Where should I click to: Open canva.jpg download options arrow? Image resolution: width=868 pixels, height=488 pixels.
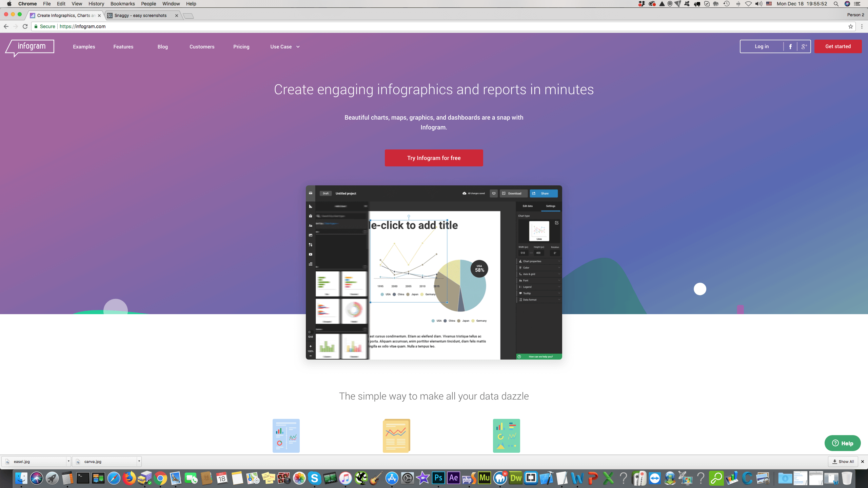(x=139, y=461)
